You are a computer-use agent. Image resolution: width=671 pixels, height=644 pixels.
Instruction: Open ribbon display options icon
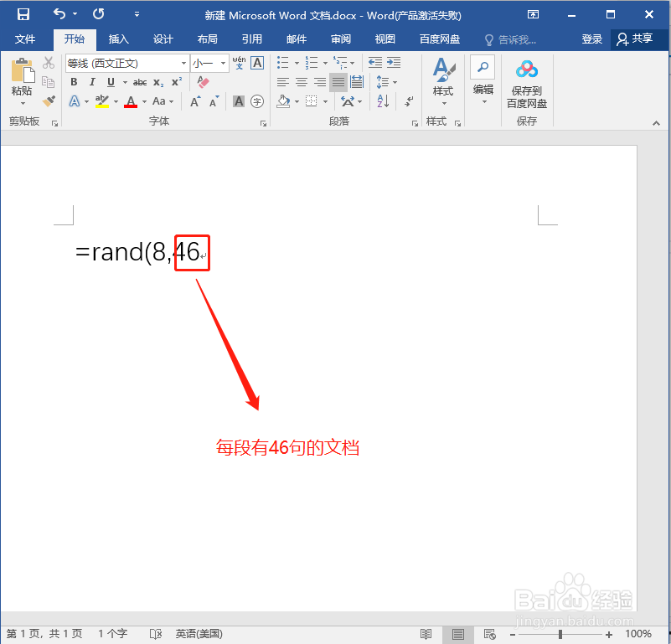533,14
